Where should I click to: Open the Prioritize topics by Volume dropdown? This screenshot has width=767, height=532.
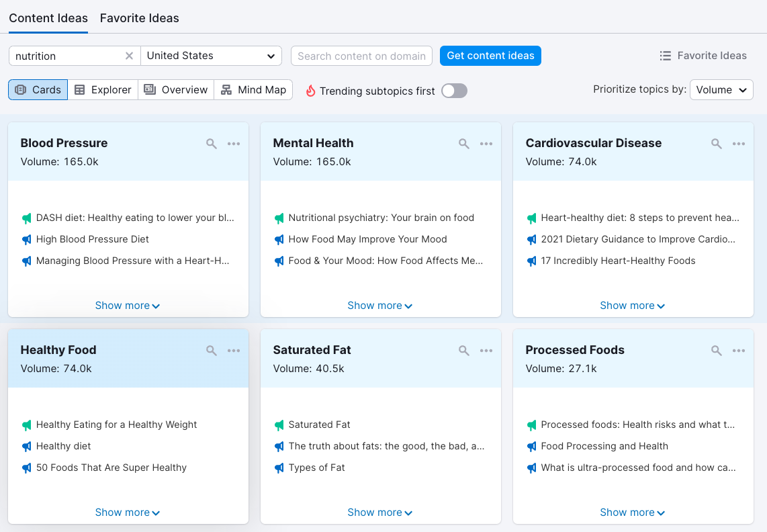(x=721, y=89)
